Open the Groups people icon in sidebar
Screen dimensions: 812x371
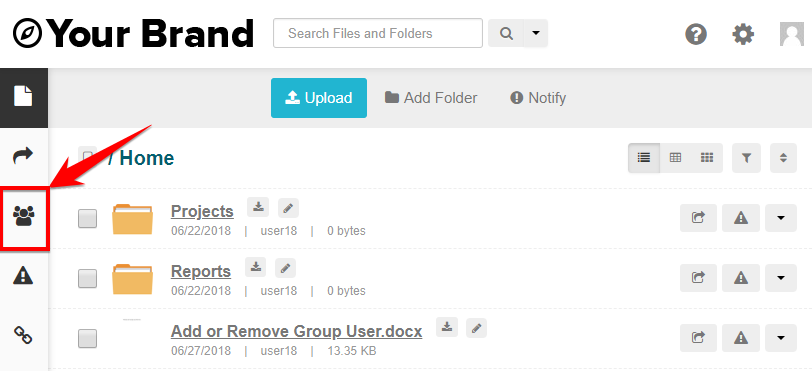click(23, 216)
